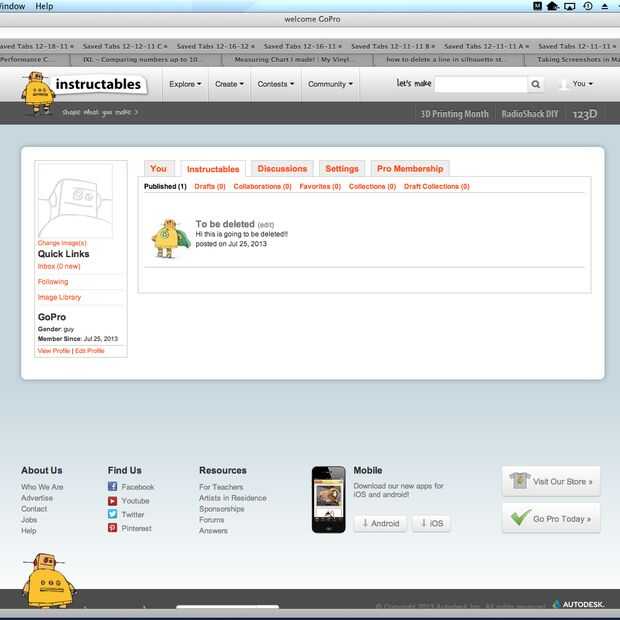Select the Instructables tab

pos(213,169)
